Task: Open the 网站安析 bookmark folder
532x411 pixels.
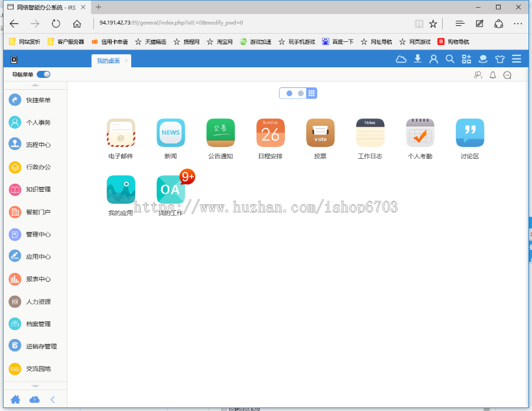Action: (24, 42)
